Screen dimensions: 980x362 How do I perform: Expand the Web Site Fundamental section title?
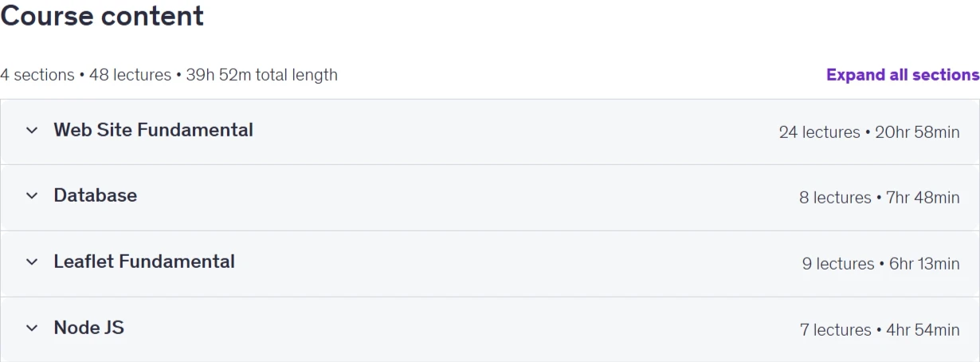[x=153, y=130]
